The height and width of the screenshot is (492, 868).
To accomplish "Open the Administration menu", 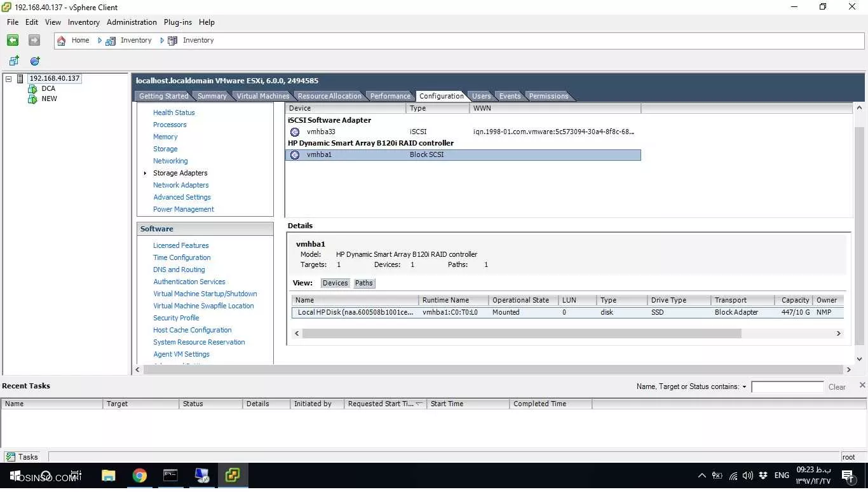I will tap(132, 22).
